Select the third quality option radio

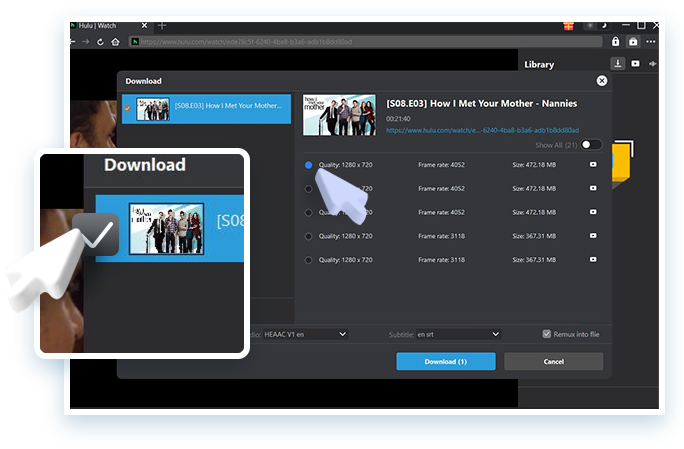click(308, 213)
